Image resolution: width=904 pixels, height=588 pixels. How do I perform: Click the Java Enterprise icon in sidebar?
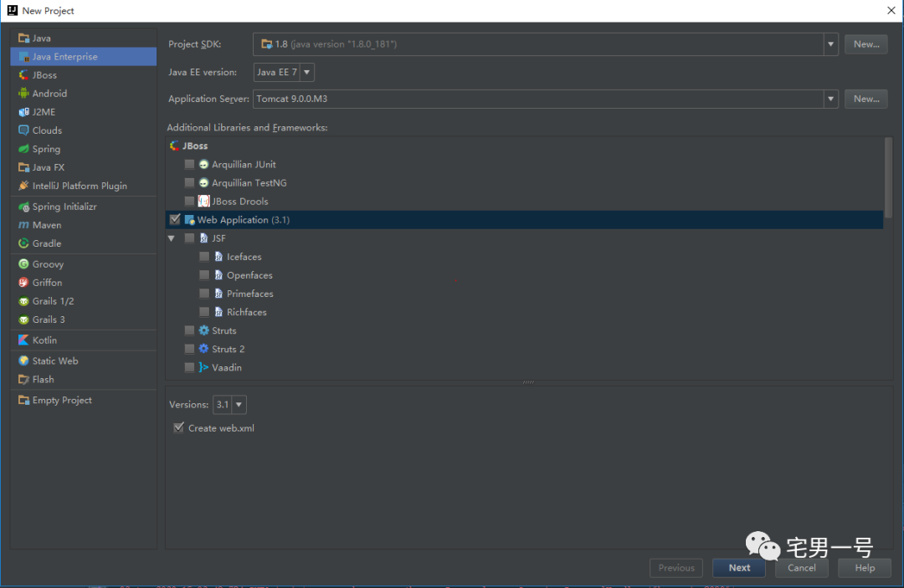23,56
